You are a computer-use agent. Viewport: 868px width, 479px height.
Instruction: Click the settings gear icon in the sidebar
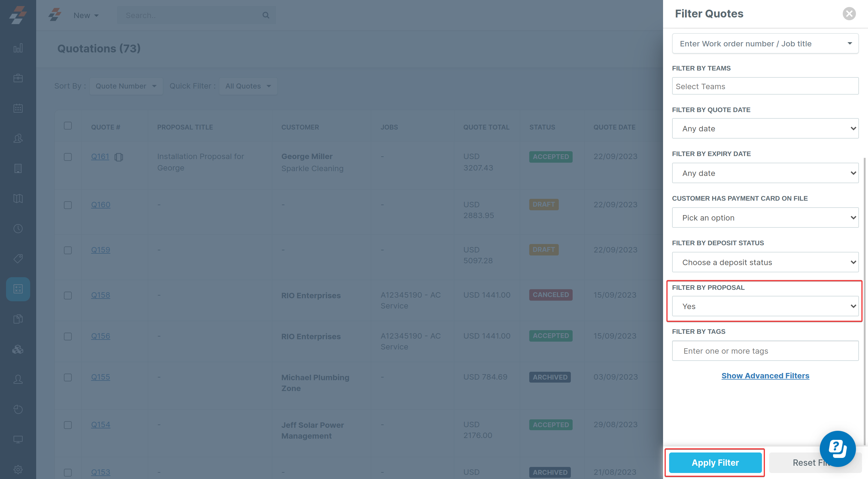coord(18,469)
